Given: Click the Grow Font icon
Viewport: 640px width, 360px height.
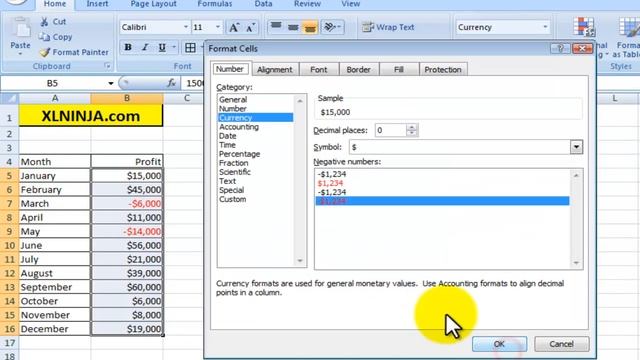Looking at the screenshot, I should pos(233,27).
